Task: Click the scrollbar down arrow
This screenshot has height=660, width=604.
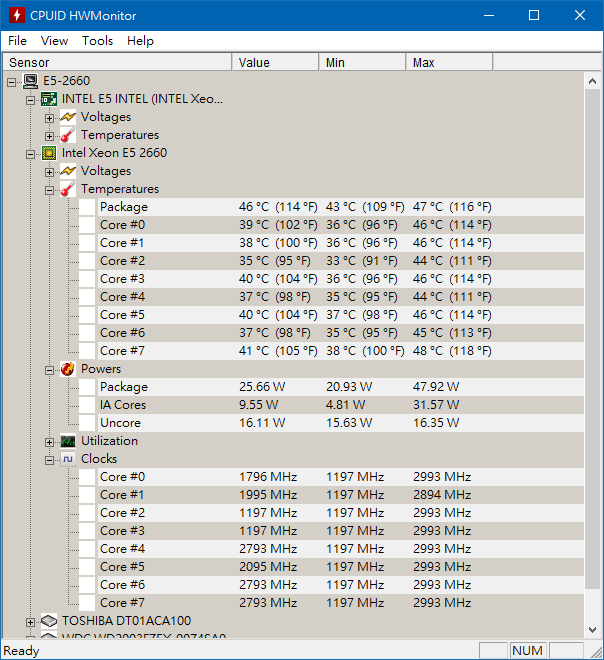Action: point(593,630)
